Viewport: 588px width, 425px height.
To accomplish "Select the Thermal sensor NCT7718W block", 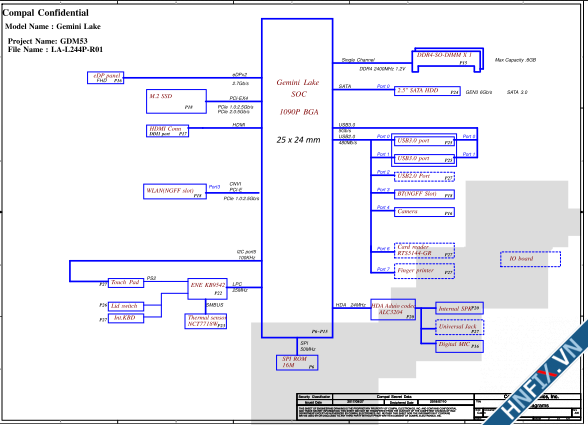I will tap(206, 321).
